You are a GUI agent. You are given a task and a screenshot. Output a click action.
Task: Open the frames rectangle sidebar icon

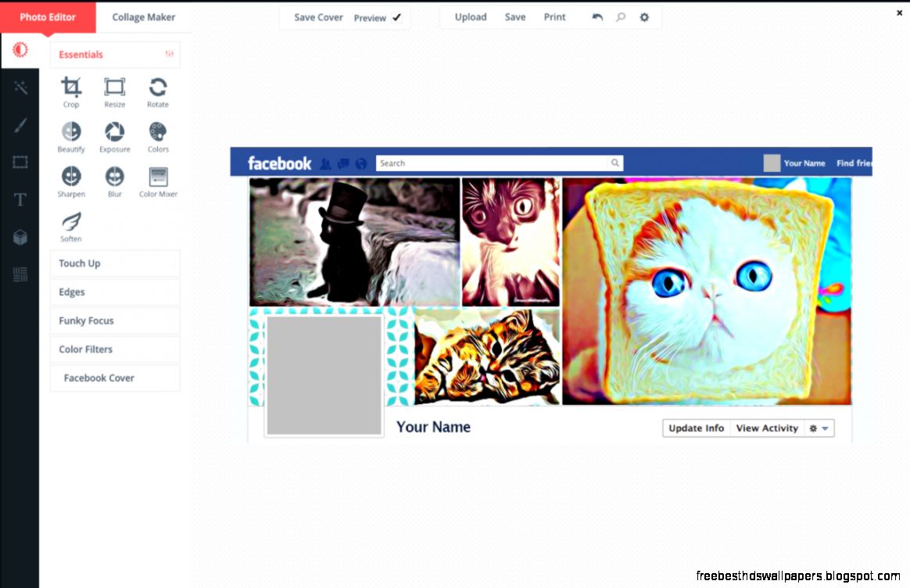[x=20, y=162]
